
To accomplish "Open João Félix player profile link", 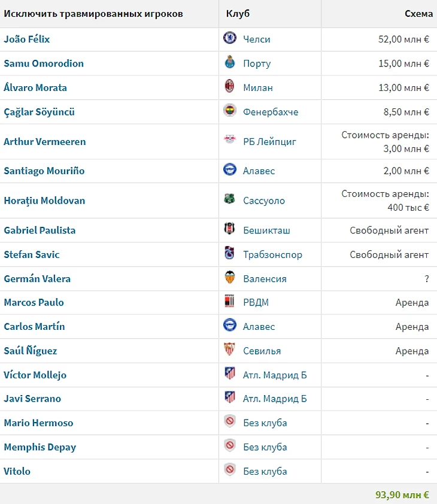I will click(27, 39).
